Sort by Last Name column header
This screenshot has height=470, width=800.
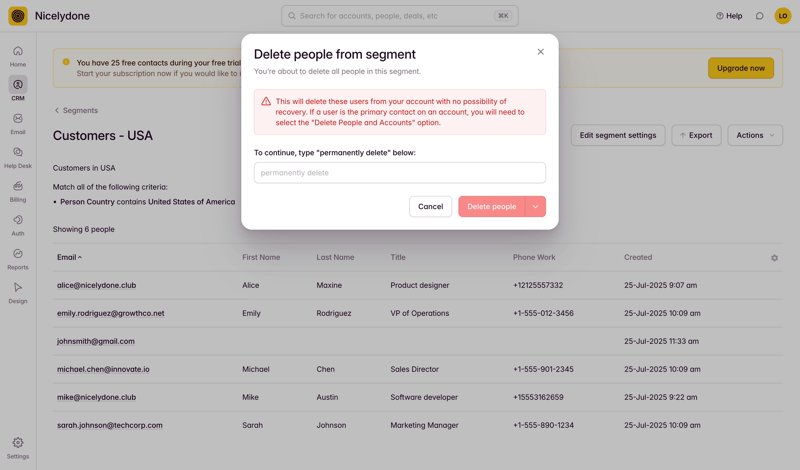pos(335,257)
